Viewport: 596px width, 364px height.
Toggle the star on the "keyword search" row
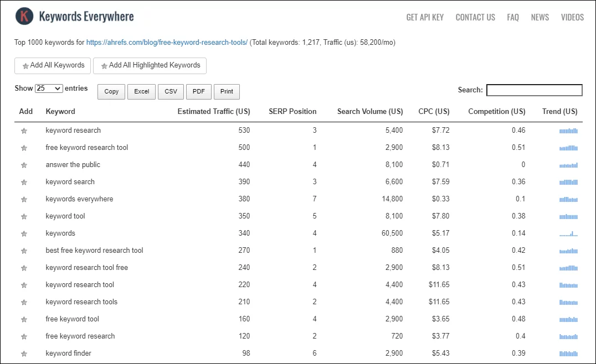[x=24, y=182]
